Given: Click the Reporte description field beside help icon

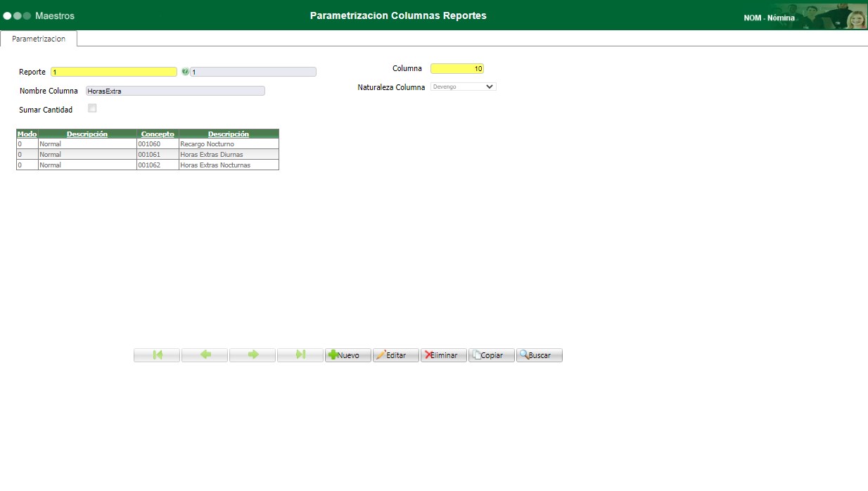Looking at the screenshot, I should [253, 72].
